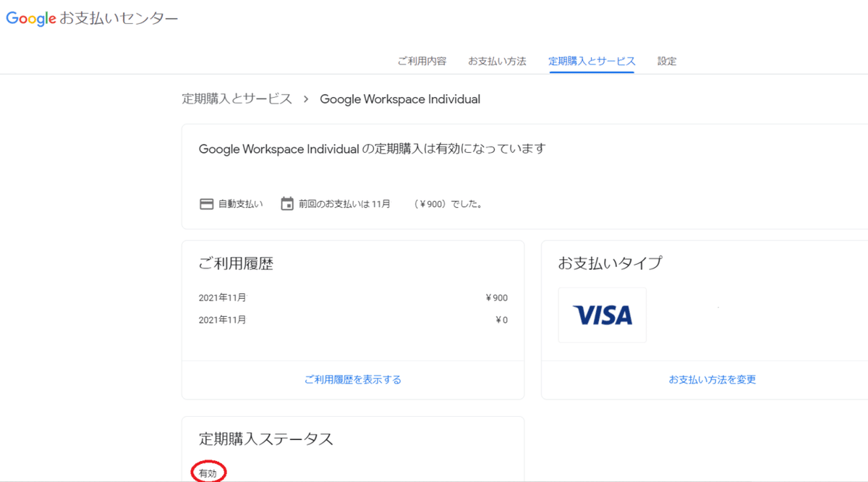Click the 定期購入ステータス card heading
Image resolution: width=868 pixels, height=482 pixels.
click(x=266, y=439)
